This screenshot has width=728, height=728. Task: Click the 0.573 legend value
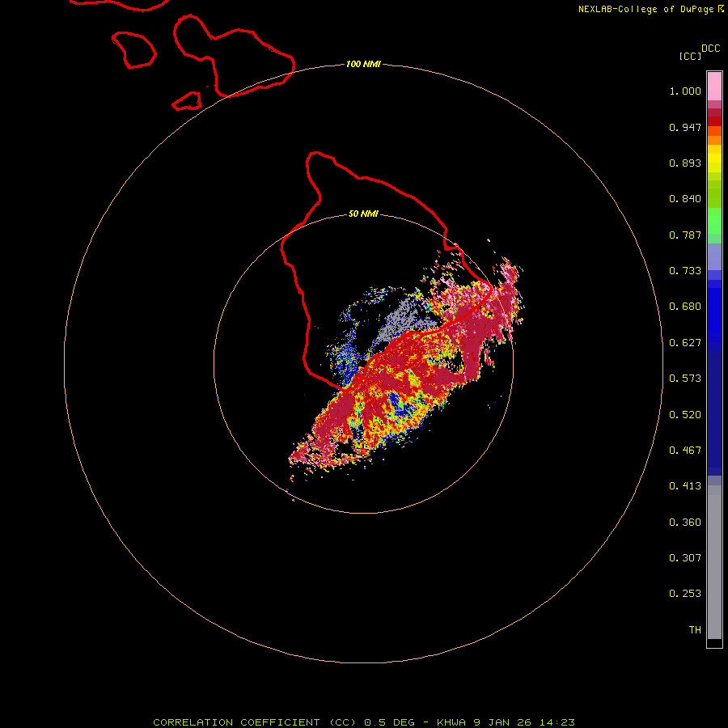685,379
